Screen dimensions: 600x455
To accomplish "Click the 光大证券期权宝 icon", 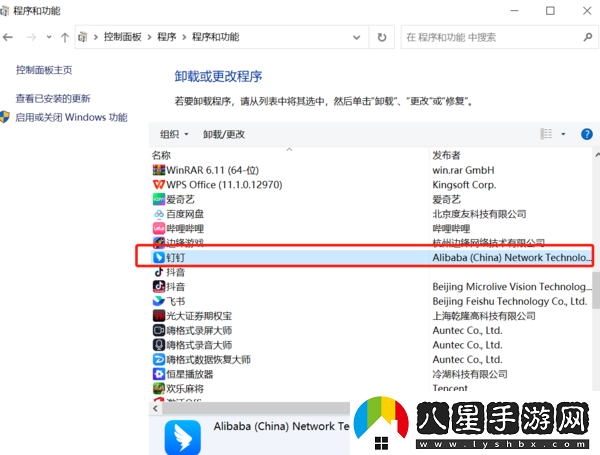I will click(159, 316).
